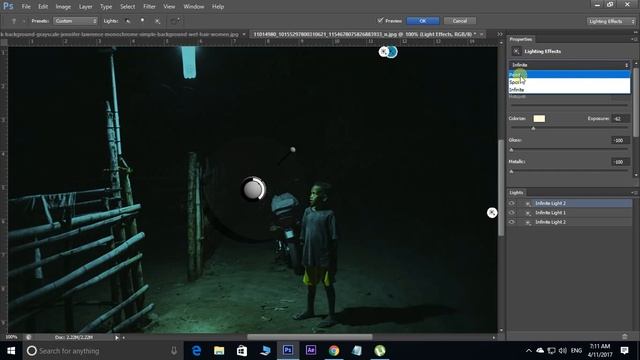Open status bar info arrow menu
Screen dimensions: 640x360
(x=117, y=337)
